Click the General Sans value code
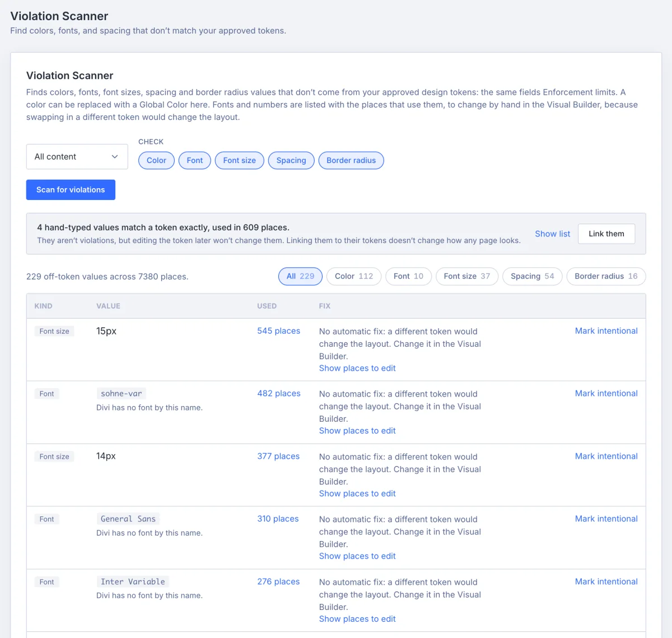This screenshot has height=638, width=672. pos(128,519)
